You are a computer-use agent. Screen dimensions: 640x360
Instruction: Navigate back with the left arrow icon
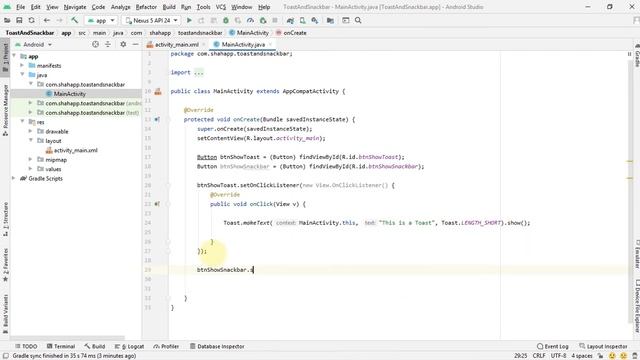(x=47, y=20)
